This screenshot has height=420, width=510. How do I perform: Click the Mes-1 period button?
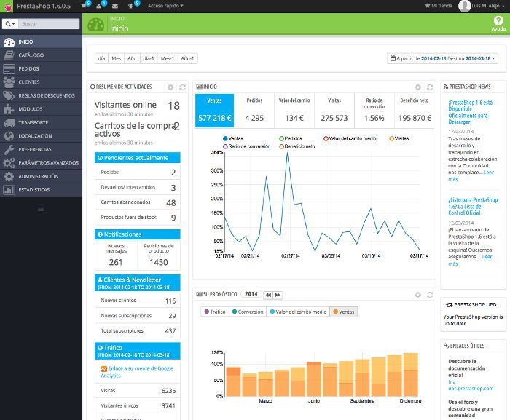pos(168,58)
